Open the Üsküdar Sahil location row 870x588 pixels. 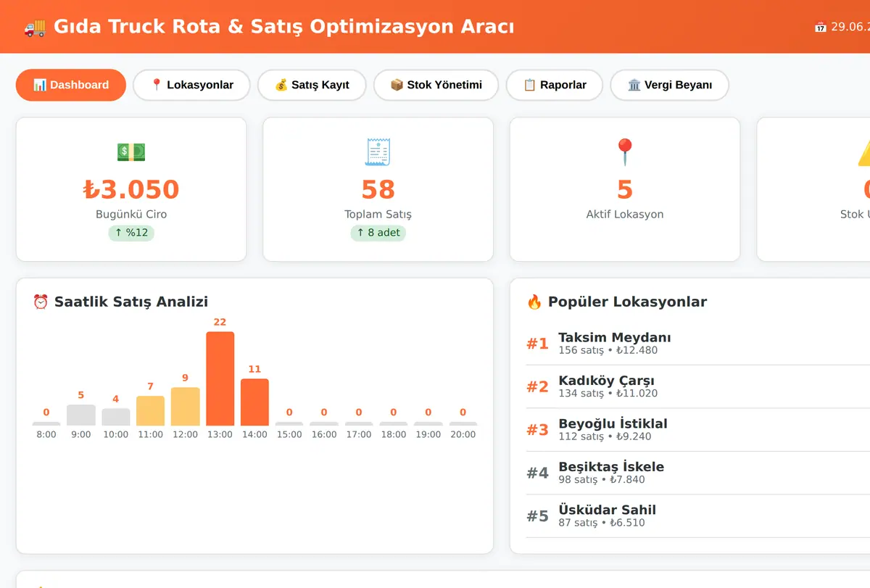click(697, 515)
